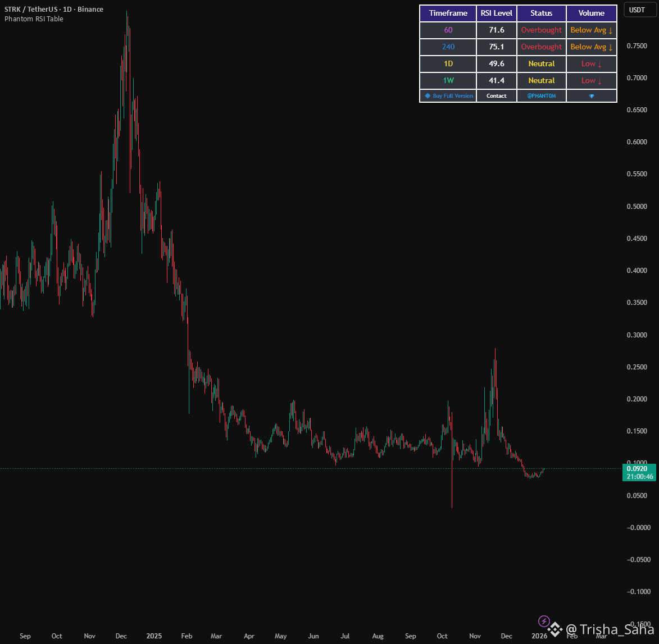This screenshot has width=659, height=644.
Task: Click the down arrow in the 60 row Volume cell
Action: pyautogui.click(x=611, y=30)
